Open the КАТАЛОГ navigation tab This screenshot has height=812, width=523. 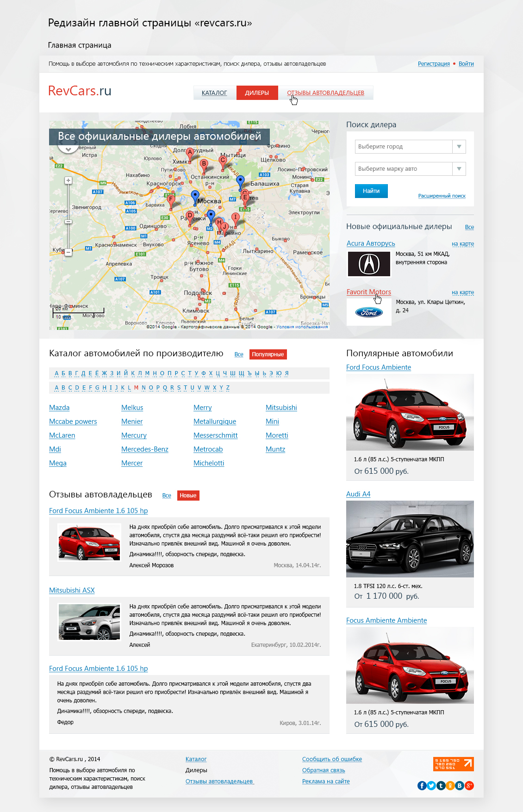(x=214, y=93)
